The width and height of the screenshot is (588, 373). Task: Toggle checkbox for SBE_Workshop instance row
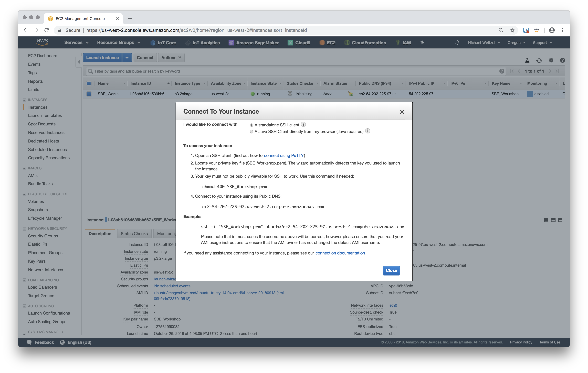click(89, 94)
